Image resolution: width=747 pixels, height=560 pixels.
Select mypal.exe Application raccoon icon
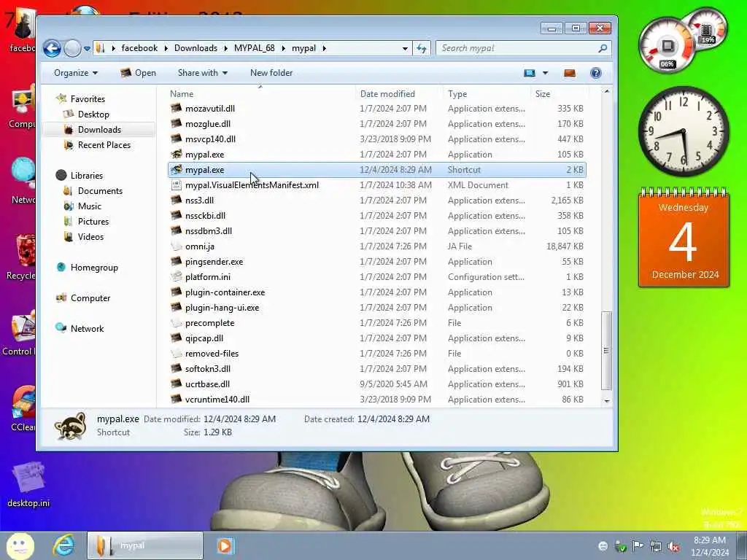[177, 154]
